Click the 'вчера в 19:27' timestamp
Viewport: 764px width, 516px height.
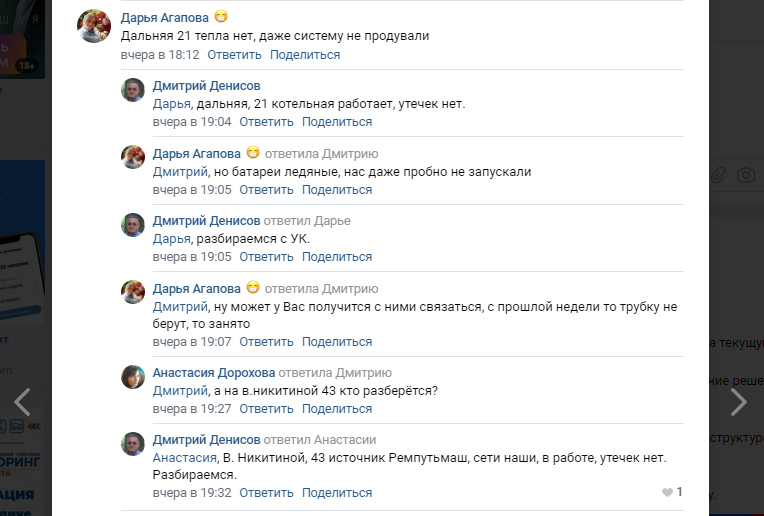pyautogui.click(x=192, y=409)
